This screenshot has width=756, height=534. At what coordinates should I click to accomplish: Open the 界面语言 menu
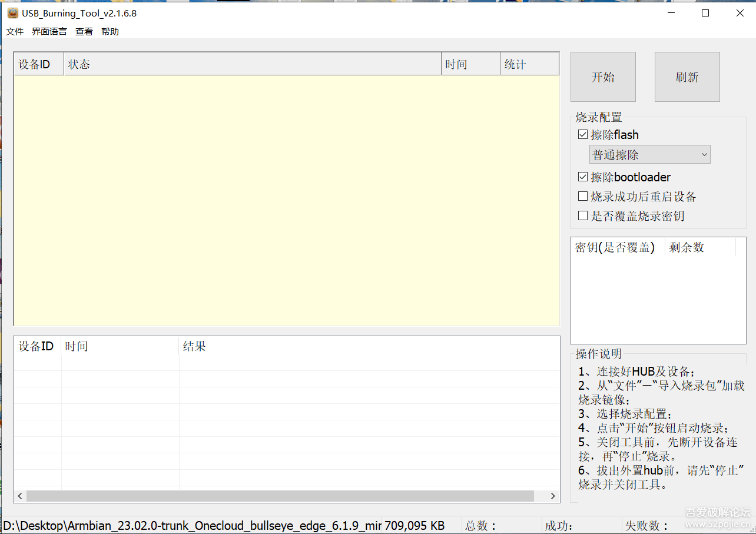49,32
